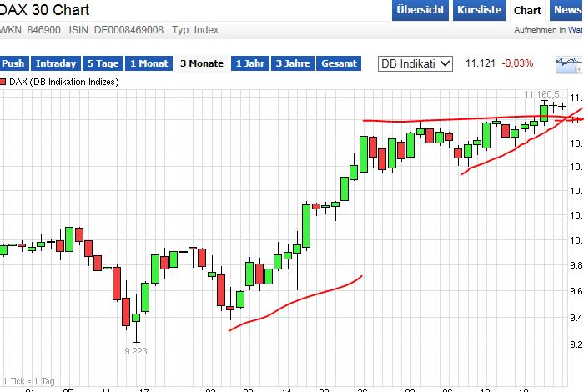Viewport: 584px width, 392px height.
Task: Click the 11.160,5 high label
Action: click(542, 94)
